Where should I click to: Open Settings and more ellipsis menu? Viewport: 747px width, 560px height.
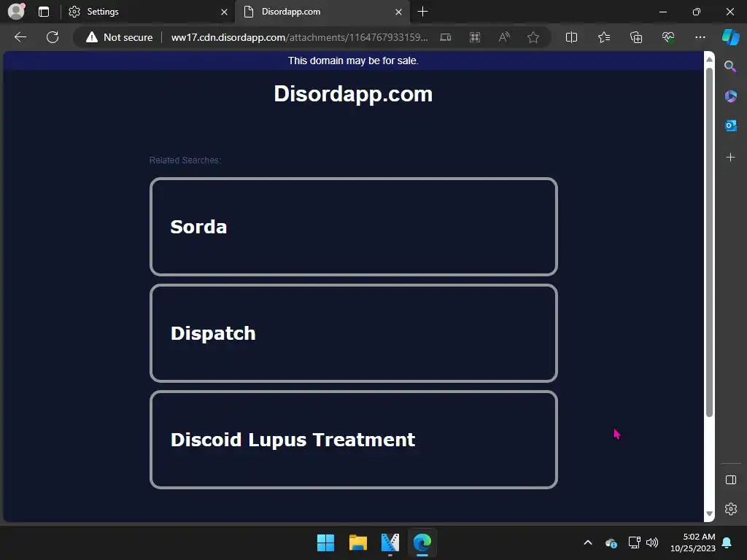700,37
